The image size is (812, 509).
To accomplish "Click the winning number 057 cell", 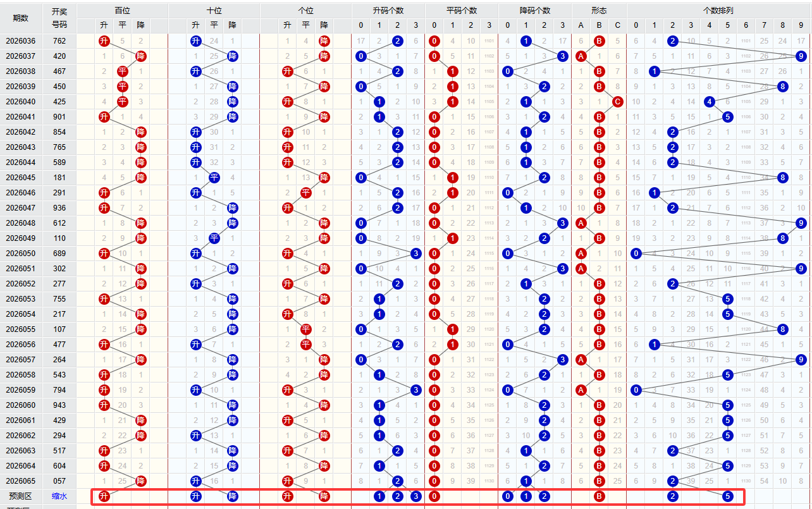I will [x=59, y=481].
